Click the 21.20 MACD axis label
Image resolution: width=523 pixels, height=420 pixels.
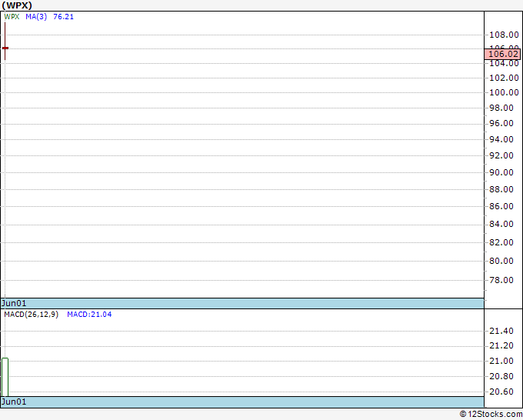pyautogui.click(x=501, y=345)
